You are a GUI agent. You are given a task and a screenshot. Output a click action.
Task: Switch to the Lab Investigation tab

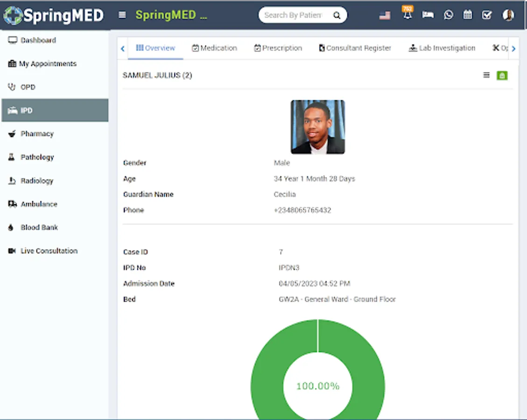(442, 48)
